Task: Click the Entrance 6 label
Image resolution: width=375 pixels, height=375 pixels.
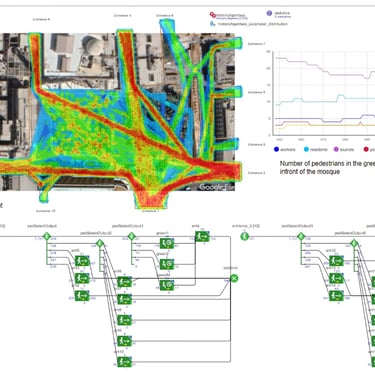Action: pos(165,16)
